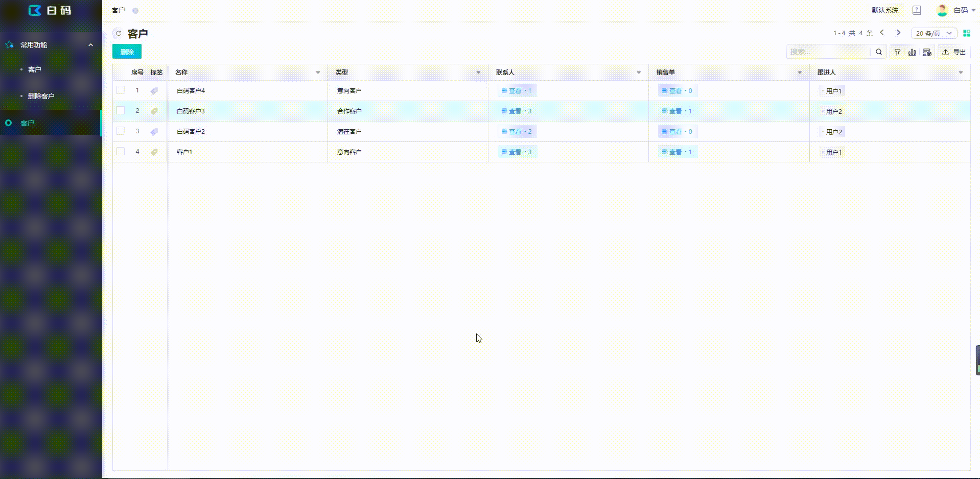Viewport: 980px width, 479px height.
Task: Click the 用户2 tag for 白码客户2
Action: (832, 132)
